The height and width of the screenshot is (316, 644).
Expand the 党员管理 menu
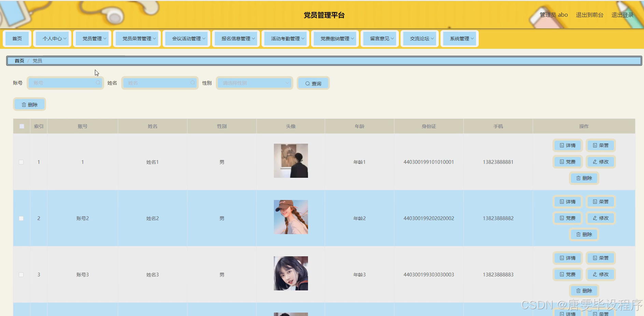click(92, 39)
